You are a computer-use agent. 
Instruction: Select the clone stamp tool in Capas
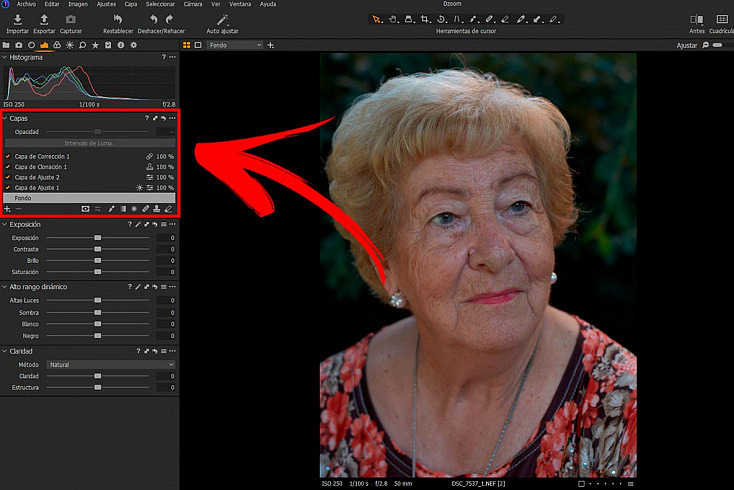[x=157, y=209]
